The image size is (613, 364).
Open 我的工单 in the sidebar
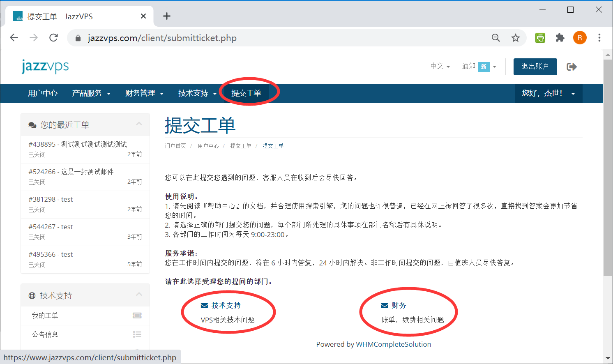pyautogui.click(x=85, y=316)
